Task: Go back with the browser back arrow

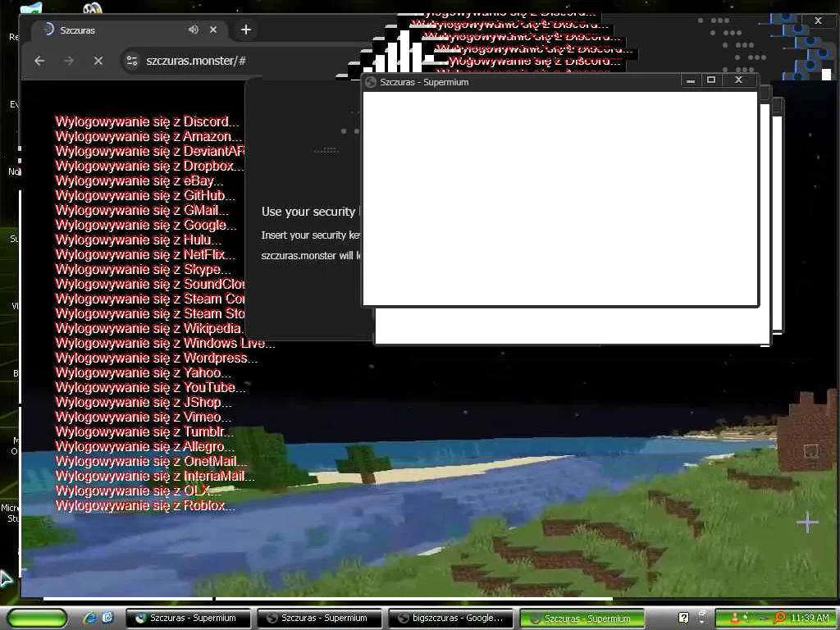Action: [x=39, y=61]
